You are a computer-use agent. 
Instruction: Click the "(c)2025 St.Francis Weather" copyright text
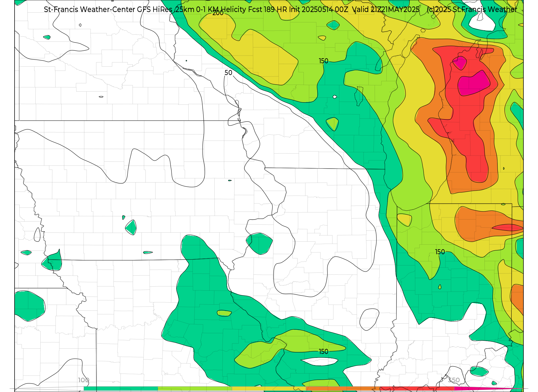pyautogui.click(x=472, y=10)
